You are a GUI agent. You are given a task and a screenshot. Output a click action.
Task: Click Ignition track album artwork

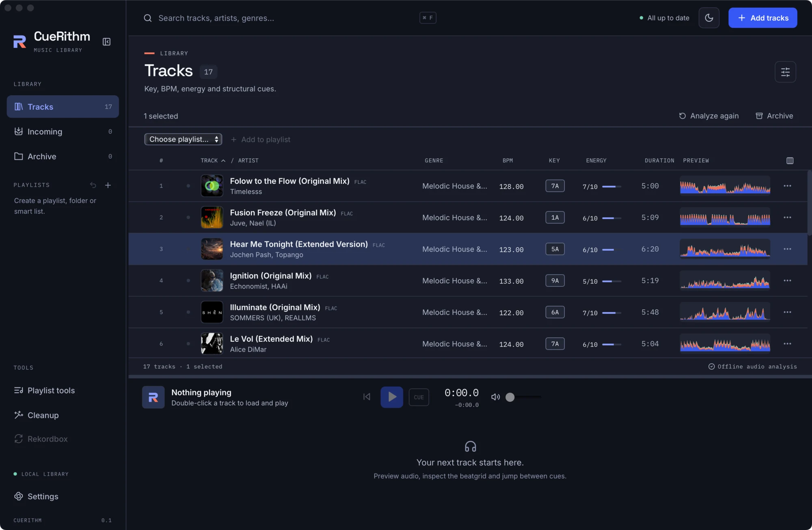coord(212,281)
